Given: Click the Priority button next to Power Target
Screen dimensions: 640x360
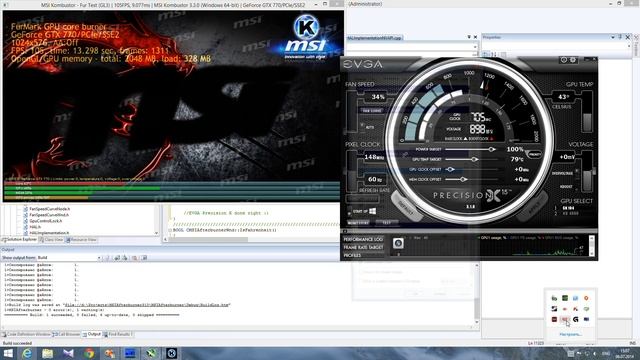Looking at the screenshot, I should click(x=534, y=154).
